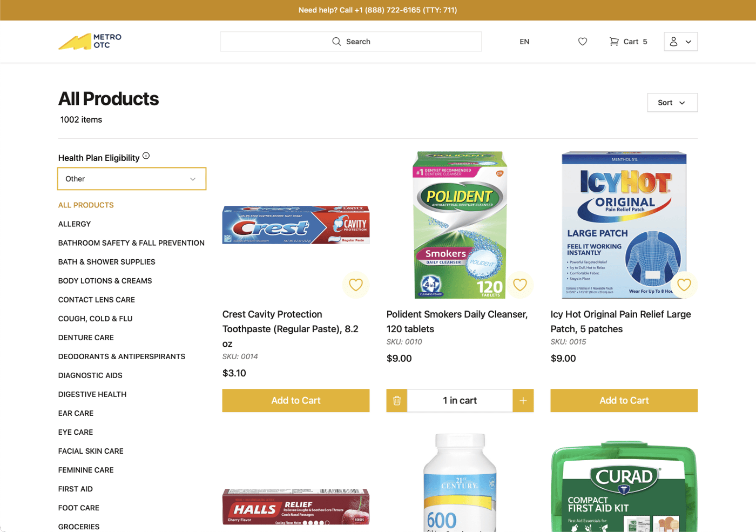The width and height of the screenshot is (756, 532).
Task: Toggle favorite on Polident Smokers Cleanser
Action: (x=520, y=285)
